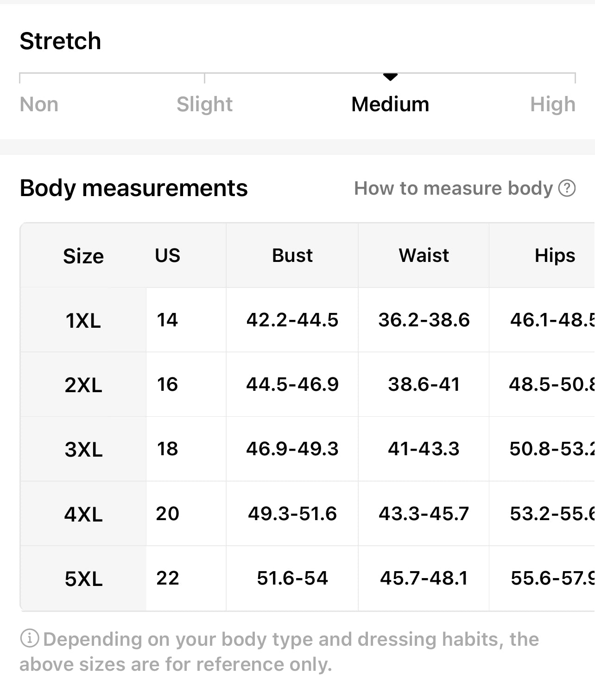
Task: Click bust value 44.5-46.9
Action: (x=292, y=384)
